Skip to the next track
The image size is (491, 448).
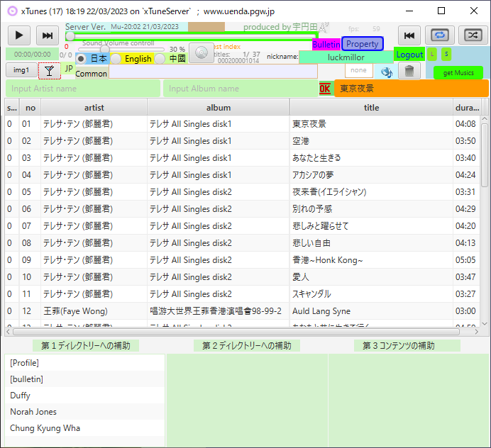point(48,35)
